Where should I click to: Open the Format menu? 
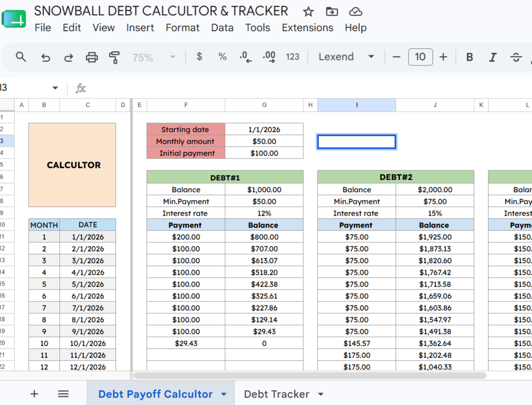[x=183, y=28]
